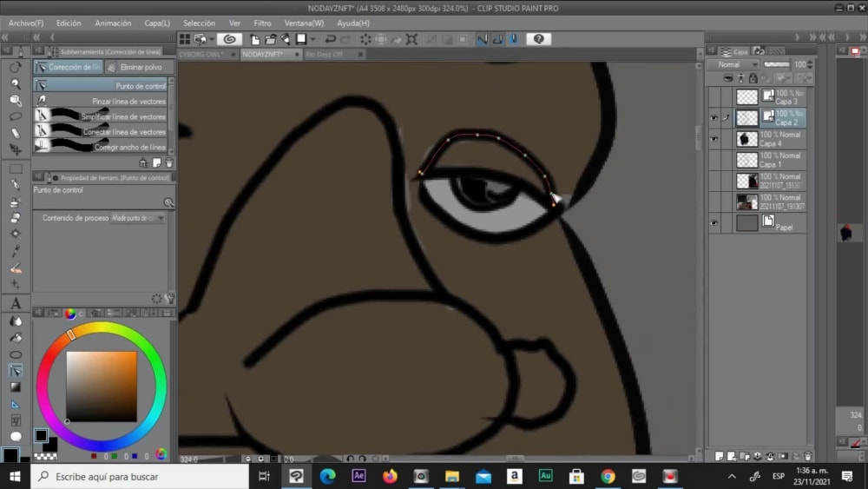The width and height of the screenshot is (868, 489).
Task: Open the Capa(L) menu
Action: pos(157,23)
